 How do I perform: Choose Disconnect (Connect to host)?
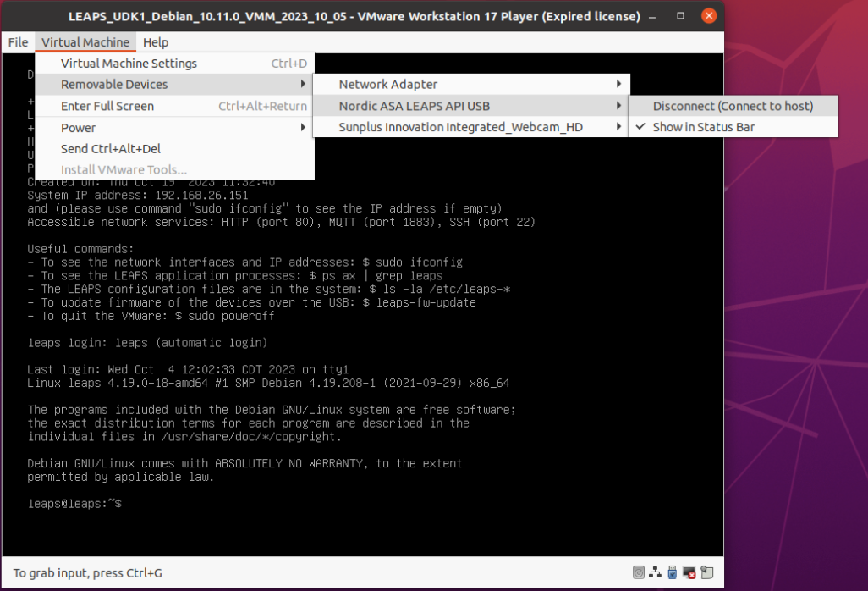pyautogui.click(x=733, y=106)
